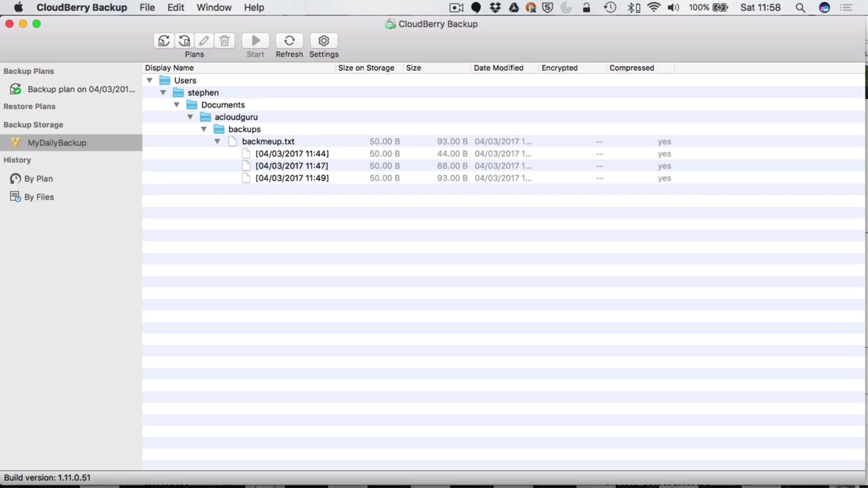Click the trash delete plan icon
868x488 pixels.
pos(224,41)
